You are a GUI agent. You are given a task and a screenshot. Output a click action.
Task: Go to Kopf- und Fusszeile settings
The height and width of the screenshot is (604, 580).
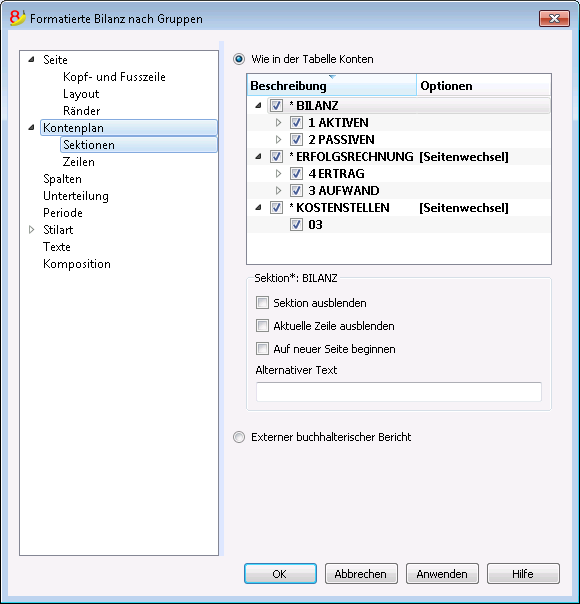pos(114,77)
